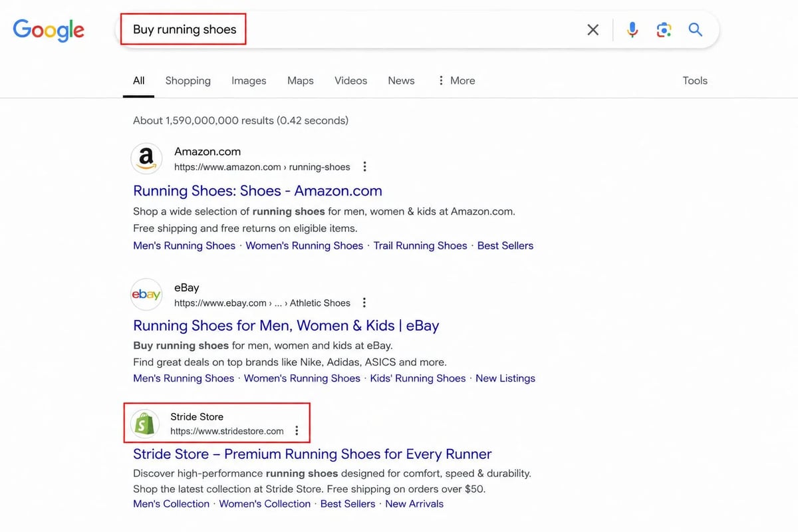Screen dimensions: 798x532
Task: Open eBay's Men's Running Shoes sitelink
Action: pos(184,378)
